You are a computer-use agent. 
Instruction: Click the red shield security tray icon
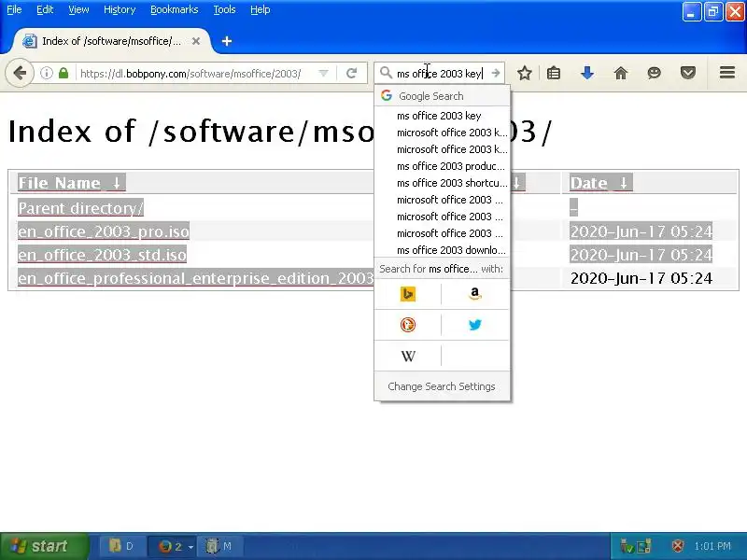tap(678, 546)
